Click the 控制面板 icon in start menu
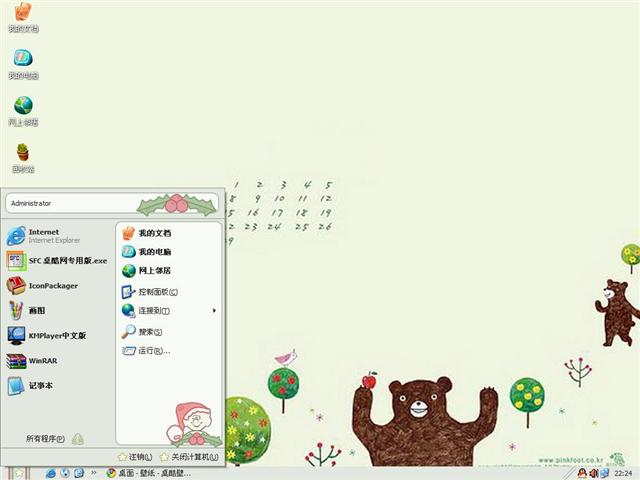 pos(129,292)
